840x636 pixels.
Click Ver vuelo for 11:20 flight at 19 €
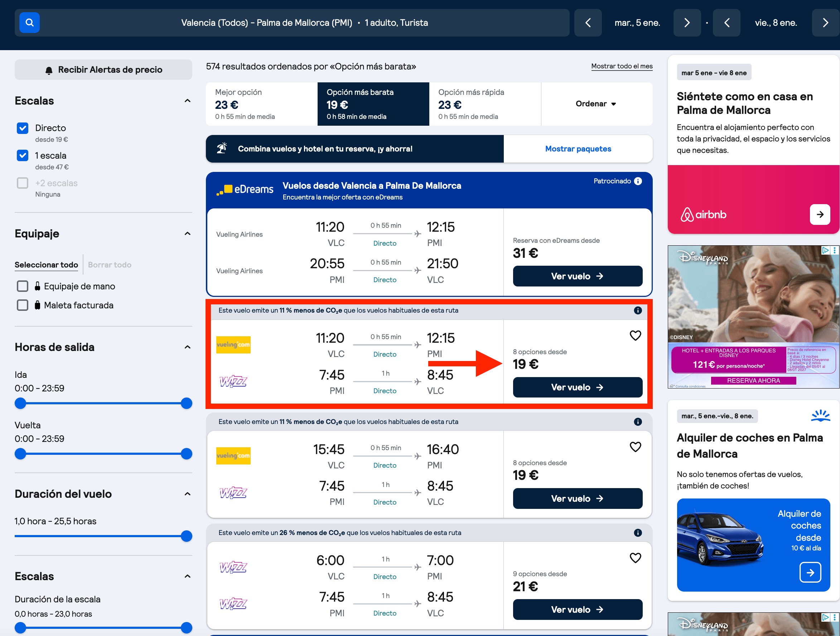coord(578,387)
